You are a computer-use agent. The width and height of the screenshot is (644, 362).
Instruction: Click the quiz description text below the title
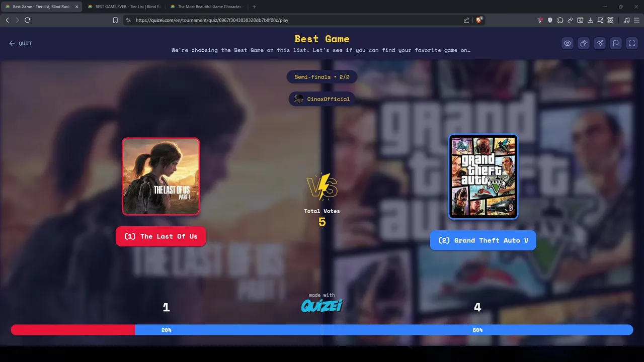[321, 50]
